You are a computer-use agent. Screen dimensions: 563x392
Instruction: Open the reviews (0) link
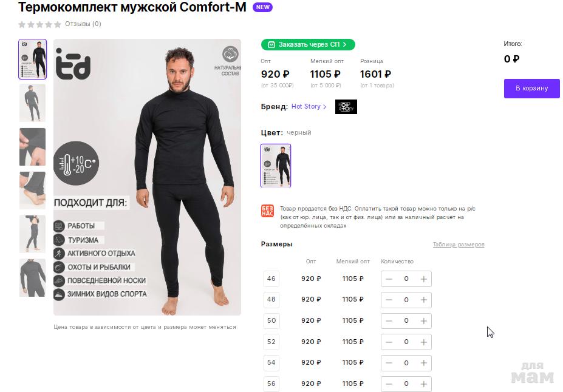[x=83, y=24]
